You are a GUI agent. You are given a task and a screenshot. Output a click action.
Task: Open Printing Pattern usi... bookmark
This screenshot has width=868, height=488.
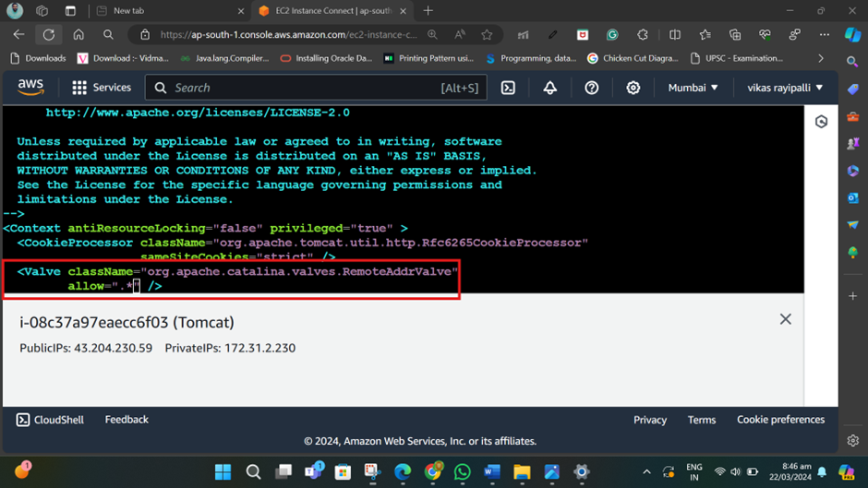click(429, 58)
